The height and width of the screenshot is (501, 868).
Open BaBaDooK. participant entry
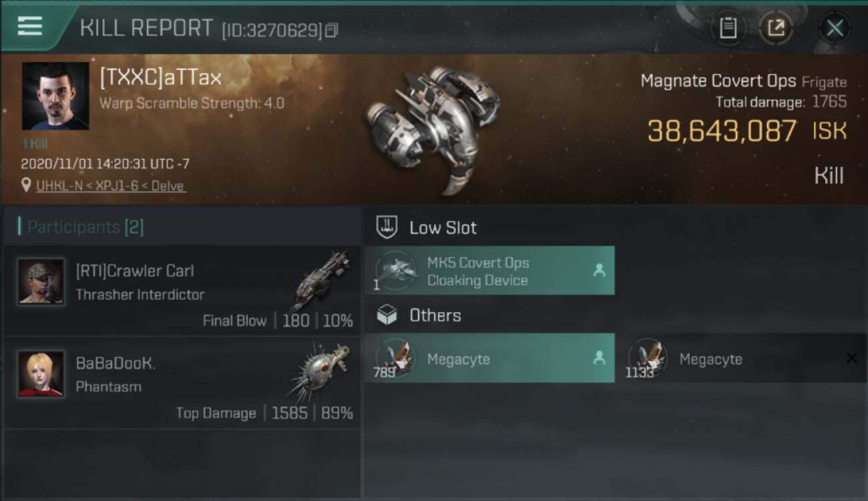coord(182,383)
